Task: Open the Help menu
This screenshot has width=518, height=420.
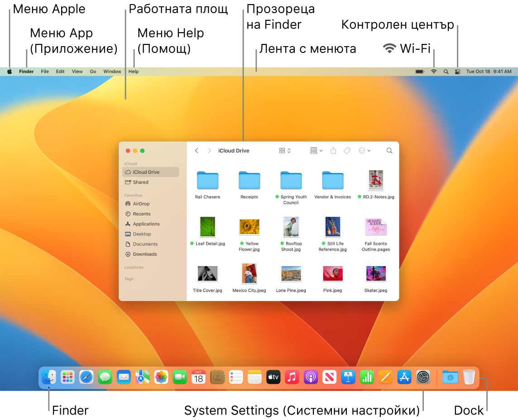Action: [x=133, y=71]
